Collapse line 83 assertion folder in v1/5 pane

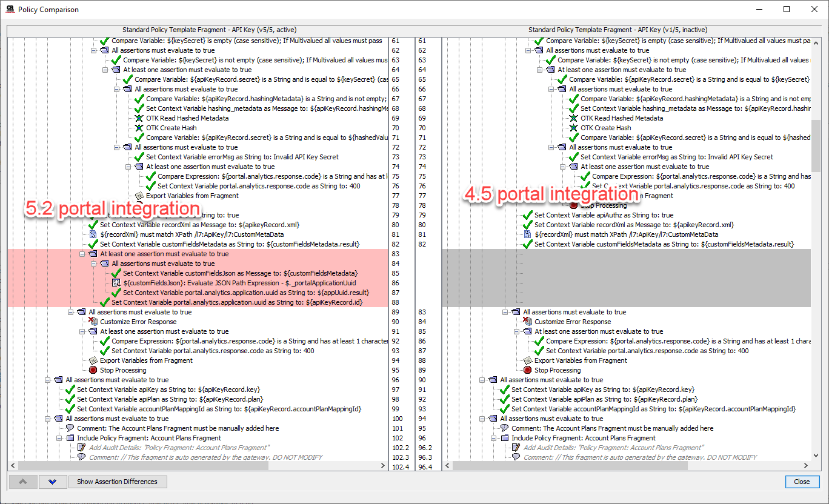[x=505, y=312]
